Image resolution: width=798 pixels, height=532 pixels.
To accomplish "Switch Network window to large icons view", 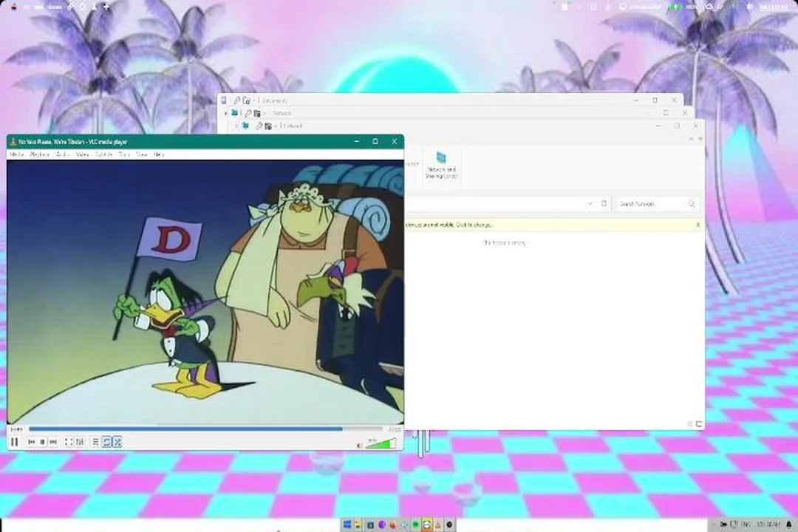I will point(699,424).
